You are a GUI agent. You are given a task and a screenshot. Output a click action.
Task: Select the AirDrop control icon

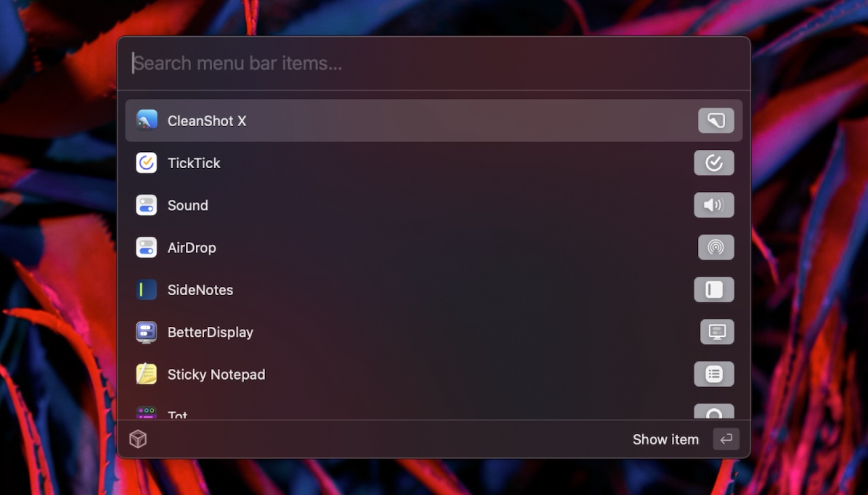146,248
